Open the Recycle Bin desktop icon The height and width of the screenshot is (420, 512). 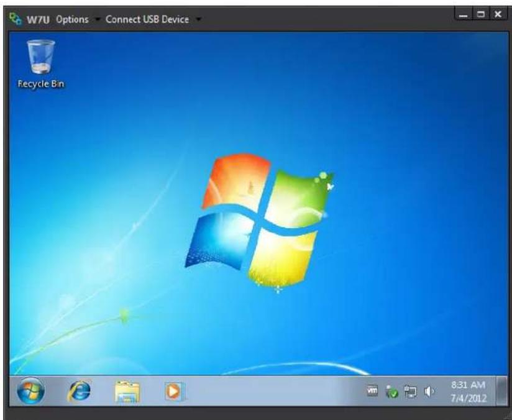(x=41, y=64)
